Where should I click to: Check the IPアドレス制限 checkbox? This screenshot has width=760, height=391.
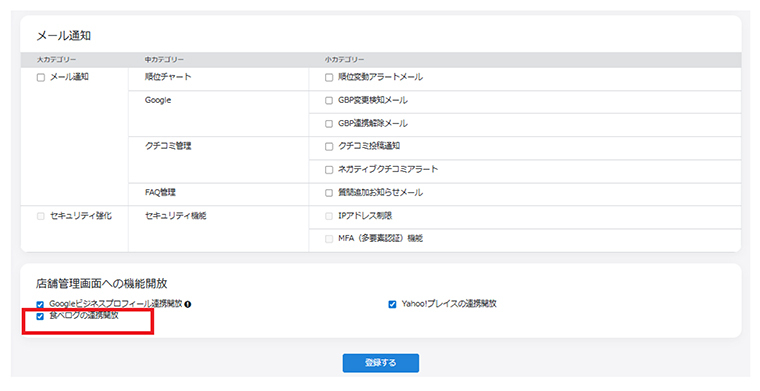329,216
